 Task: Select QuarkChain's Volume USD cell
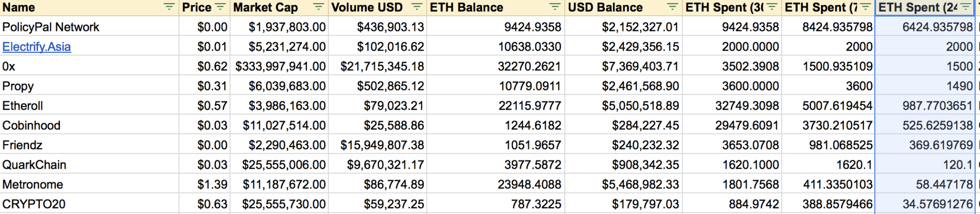pos(378,165)
